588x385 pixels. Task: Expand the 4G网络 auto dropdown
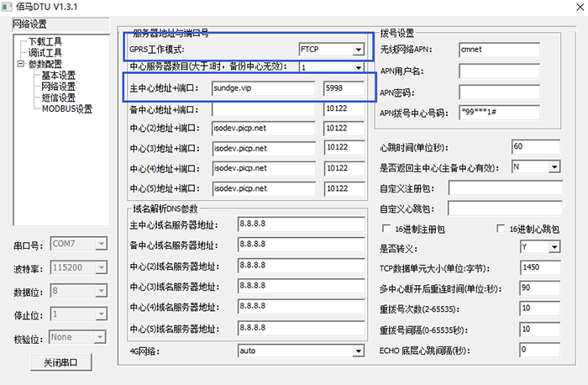coord(359,351)
